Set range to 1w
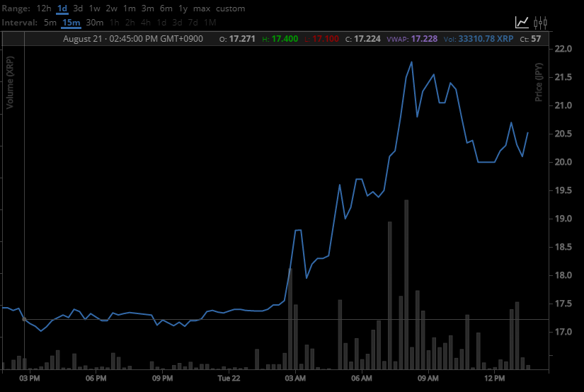Viewport: 584px width, 392px height. (95, 8)
